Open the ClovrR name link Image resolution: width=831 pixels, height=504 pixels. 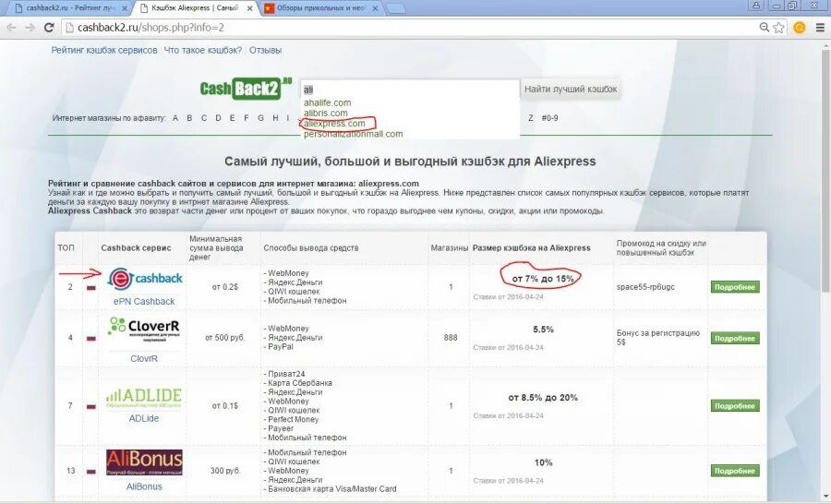click(144, 359)
